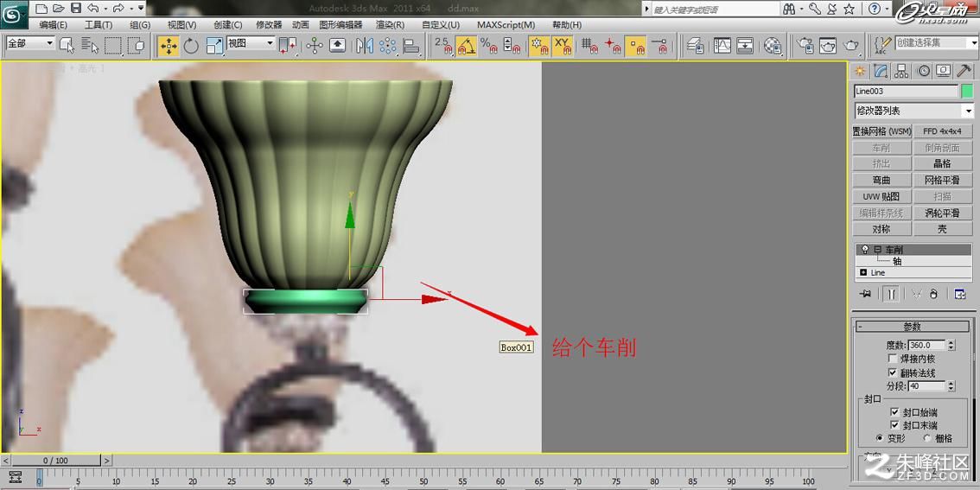The width and height of the screenshot is (980, 490).
Task: Toggle Spinner Snap
Action: pos(512,45)
